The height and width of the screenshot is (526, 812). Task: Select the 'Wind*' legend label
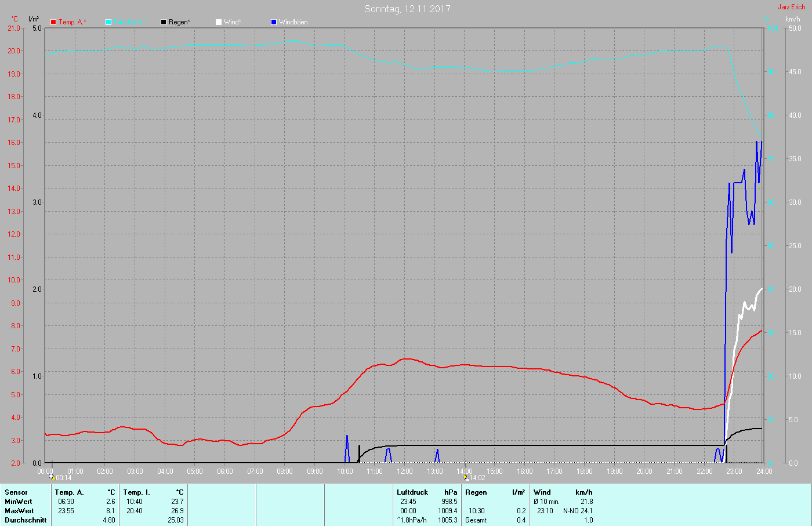pyautogui.click(x=233, y=22)
